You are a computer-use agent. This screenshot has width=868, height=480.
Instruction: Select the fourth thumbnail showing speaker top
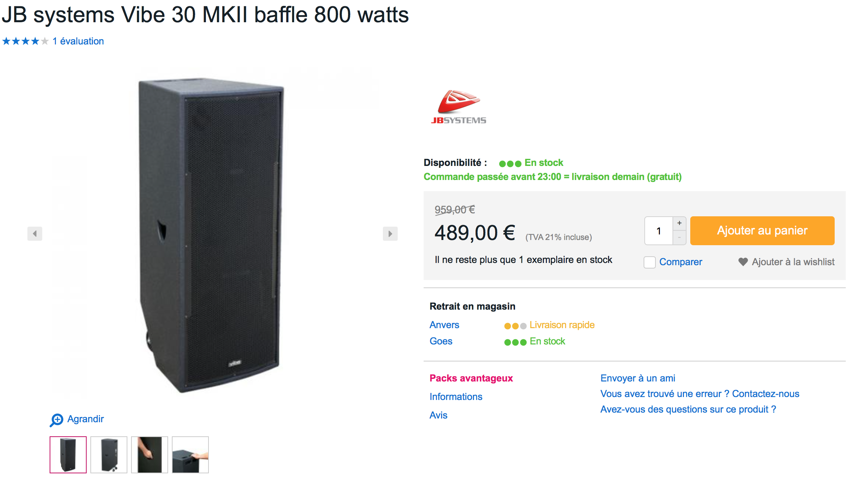click(190, 455)
